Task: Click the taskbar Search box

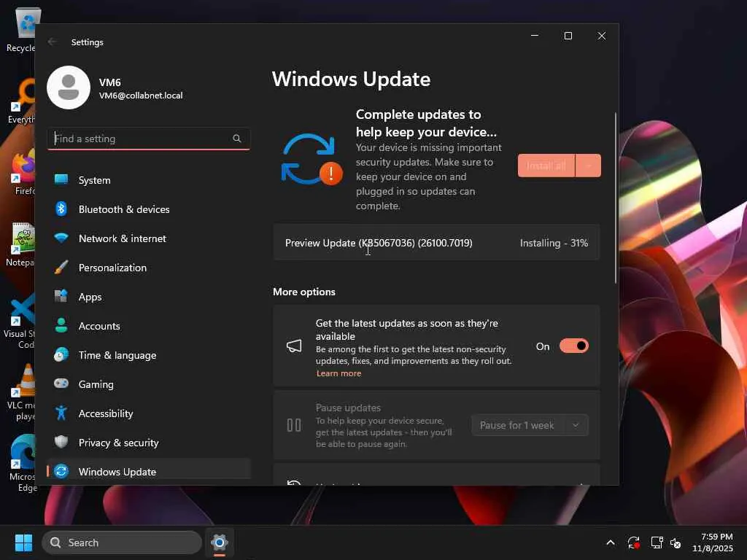Action: pyautogui.click(x=122, y=542)
